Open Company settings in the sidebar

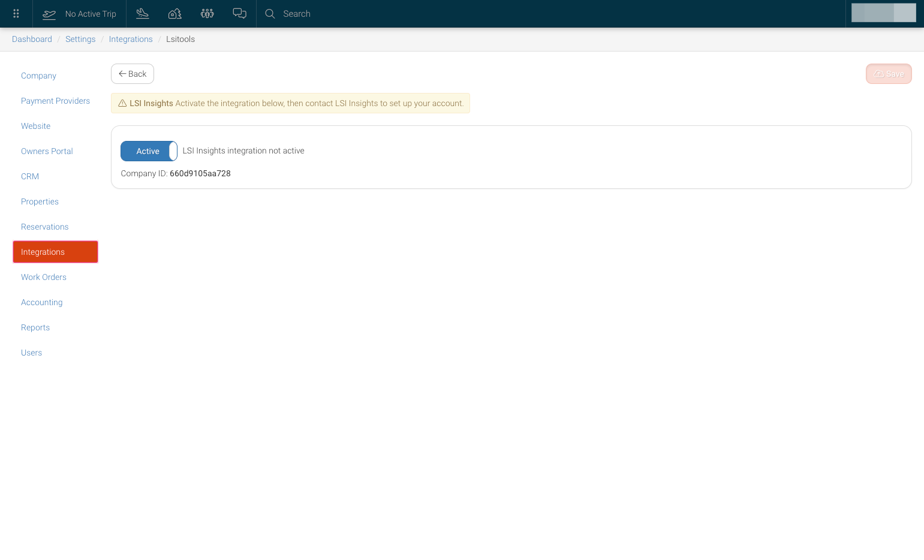[38, 76]
